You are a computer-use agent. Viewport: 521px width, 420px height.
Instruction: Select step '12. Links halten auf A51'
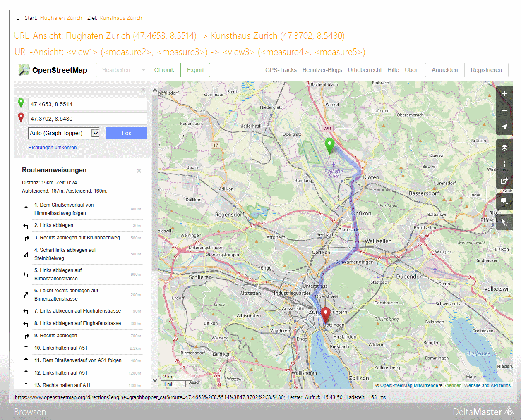tap(83, 373)
